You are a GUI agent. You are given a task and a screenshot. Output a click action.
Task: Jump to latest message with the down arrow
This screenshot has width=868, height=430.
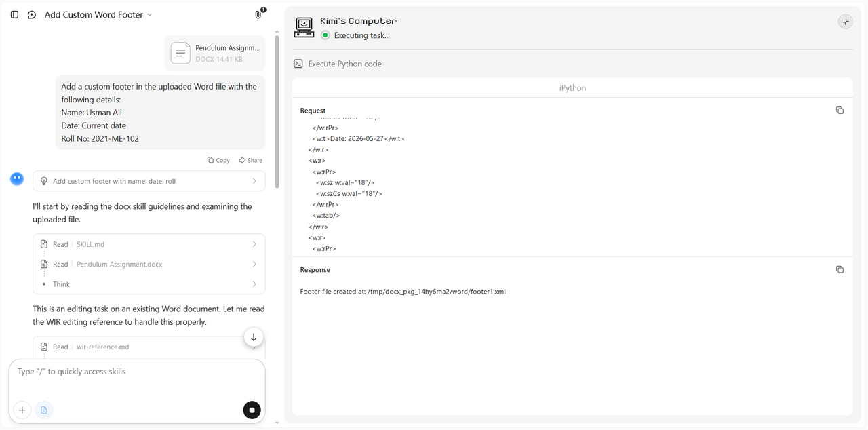254,337
